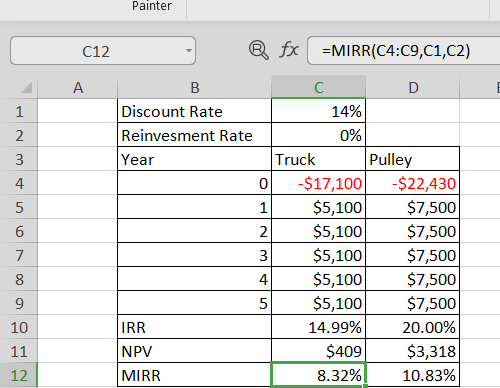This screenshot has height=388, width=500.
Task: Select the row 11 header
Action: [x=19, y=351]
